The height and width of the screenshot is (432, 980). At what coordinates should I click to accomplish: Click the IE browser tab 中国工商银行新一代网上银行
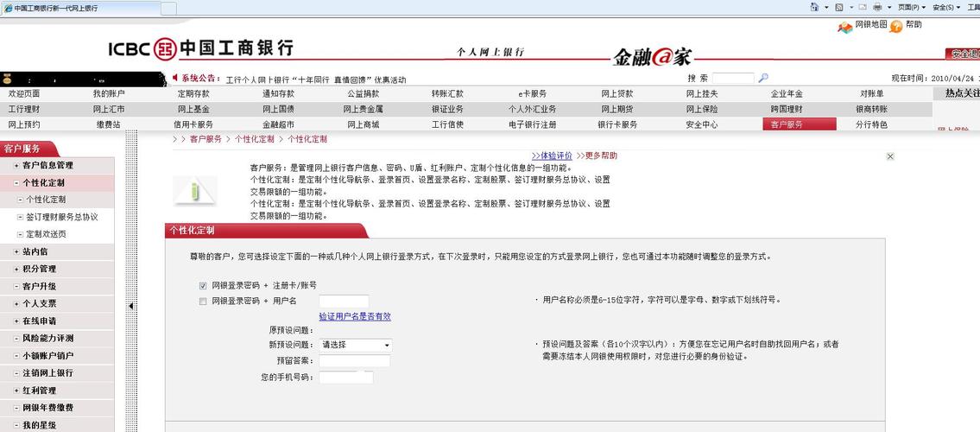pos(80,8)
